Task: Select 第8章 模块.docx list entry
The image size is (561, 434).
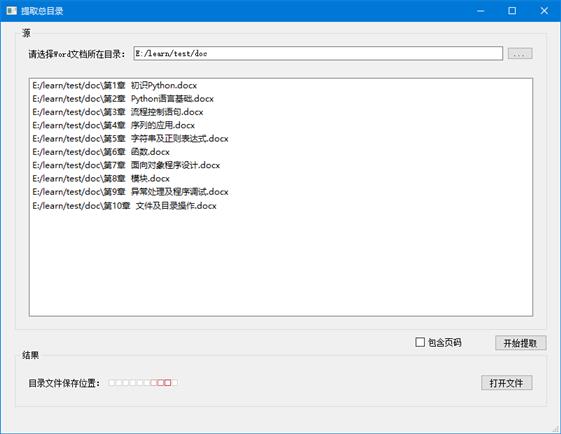Action: pos(101,178)
